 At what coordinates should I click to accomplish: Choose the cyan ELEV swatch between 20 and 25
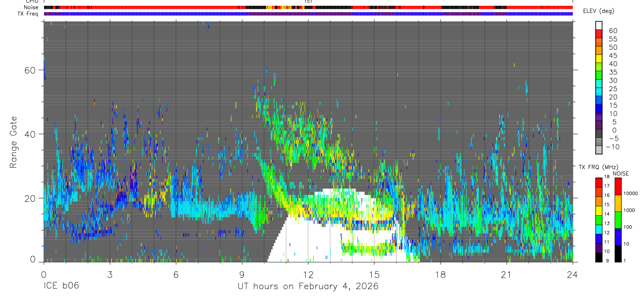[599, 92]
